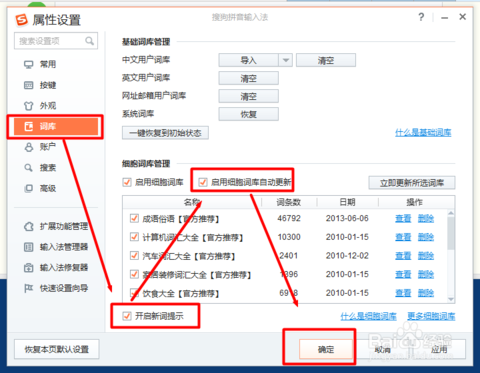
Task: Uncheck 汽车词汇大全 dictionary checkbox
Action: click(x=134, y=256)
